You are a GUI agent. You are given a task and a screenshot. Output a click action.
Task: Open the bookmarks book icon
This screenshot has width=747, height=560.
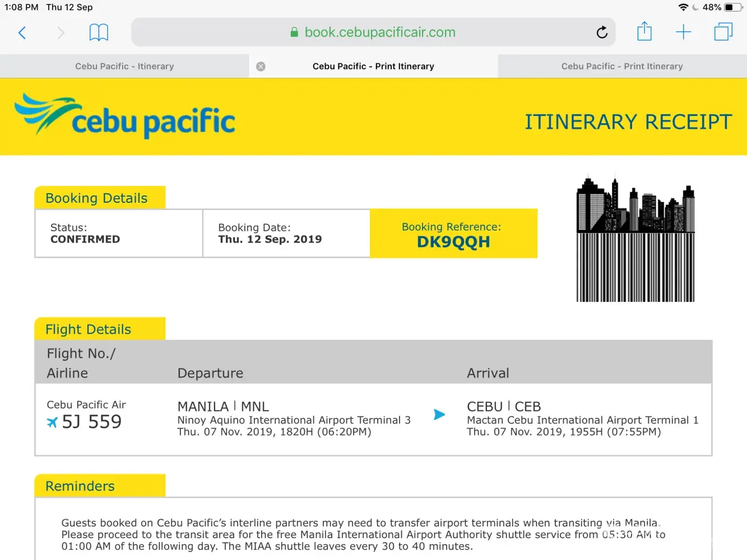pos(99,32)
